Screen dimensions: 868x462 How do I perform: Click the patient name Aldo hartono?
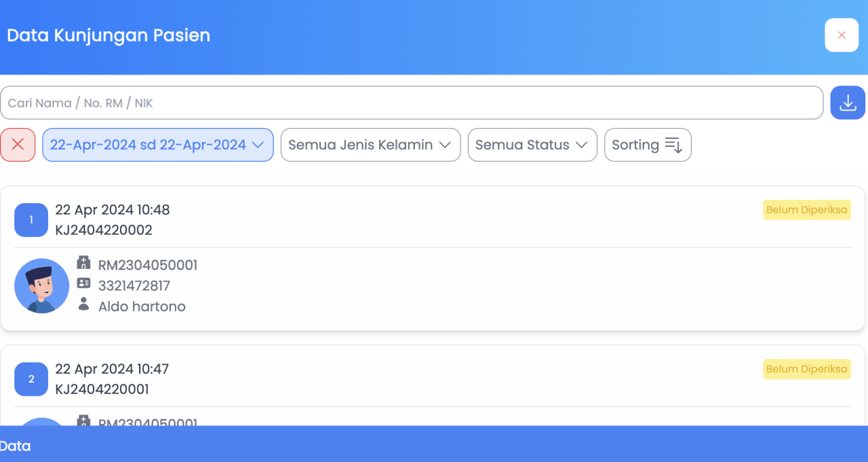[x=142, y=307]
